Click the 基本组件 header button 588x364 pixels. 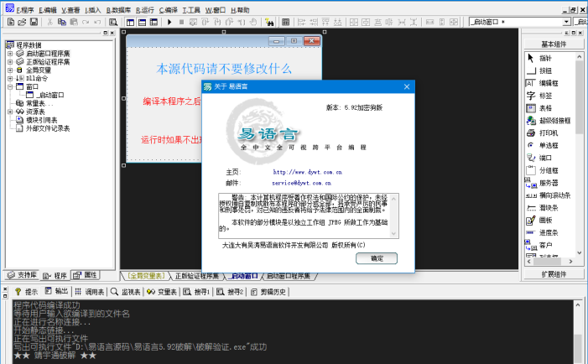554,44
